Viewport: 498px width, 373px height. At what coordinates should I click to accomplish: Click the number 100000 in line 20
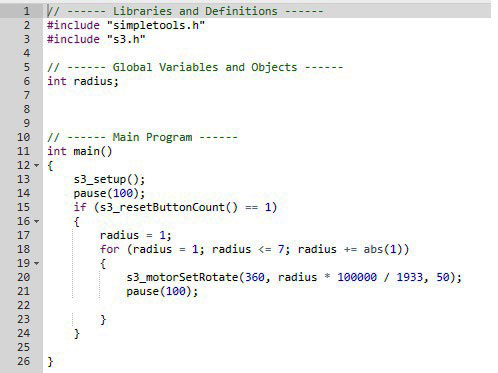tap(357, 277)
